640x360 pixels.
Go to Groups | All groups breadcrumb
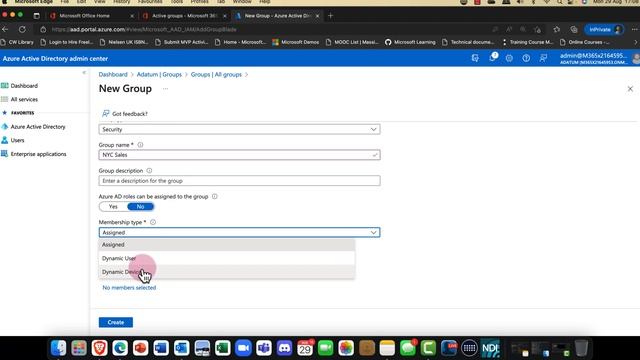click(216, 74)
